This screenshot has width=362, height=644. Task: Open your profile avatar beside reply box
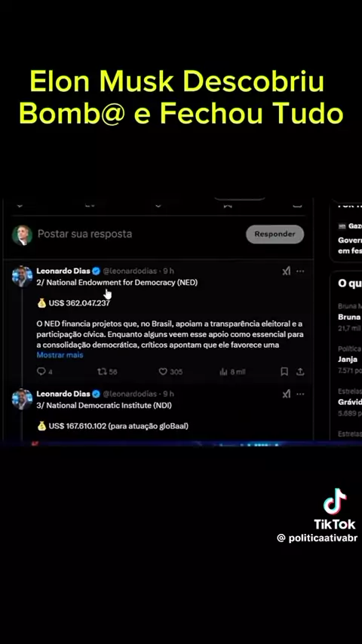pyautogui.click(x=22, y=235)
